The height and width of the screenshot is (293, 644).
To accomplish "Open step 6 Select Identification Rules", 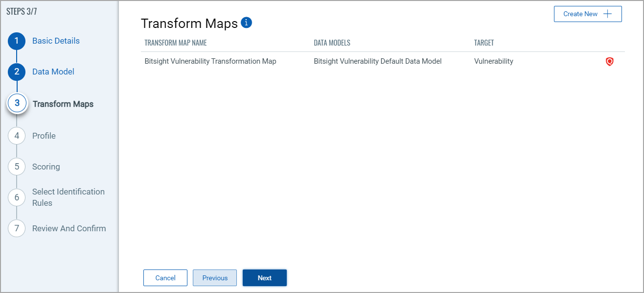I will coord(69,197).
